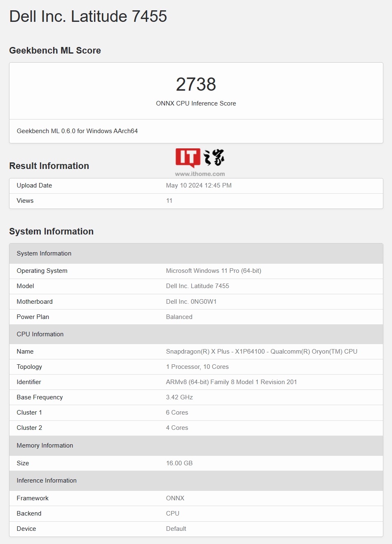Click the Inference Information header row
The width and height of the screenshot is (392, 544).
coord(196,481)
